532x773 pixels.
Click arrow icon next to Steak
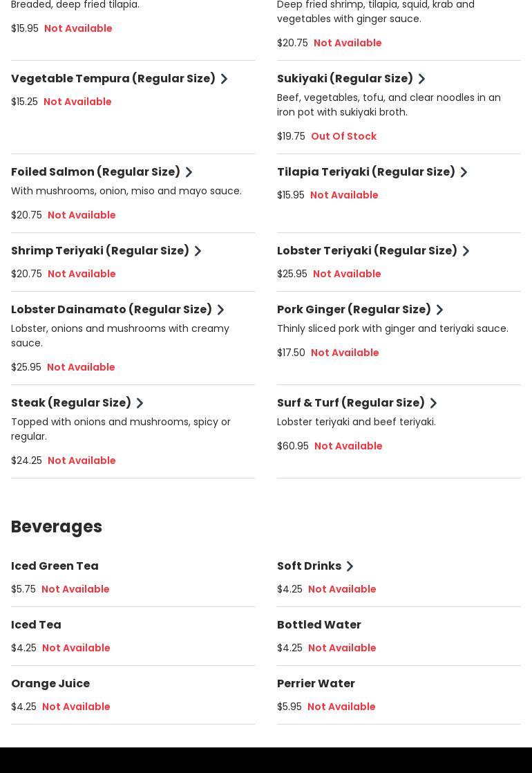tap(140, 403)
